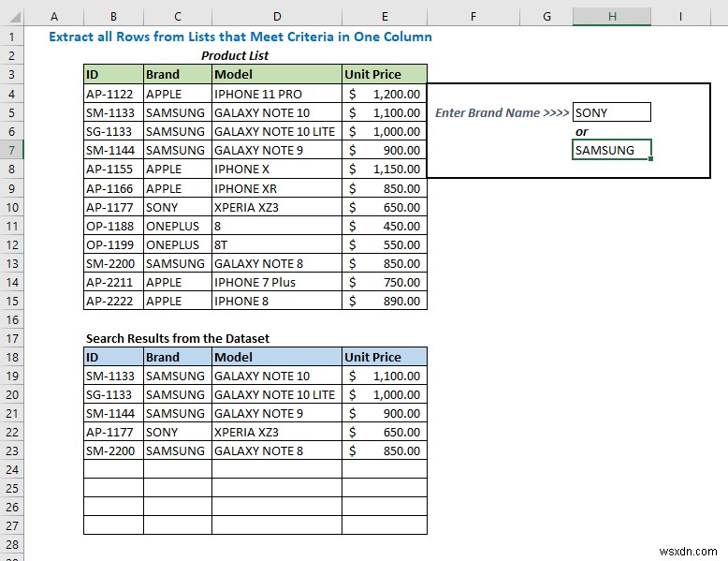Select row 16 header
728x561 pixels.
click(11, 319)
